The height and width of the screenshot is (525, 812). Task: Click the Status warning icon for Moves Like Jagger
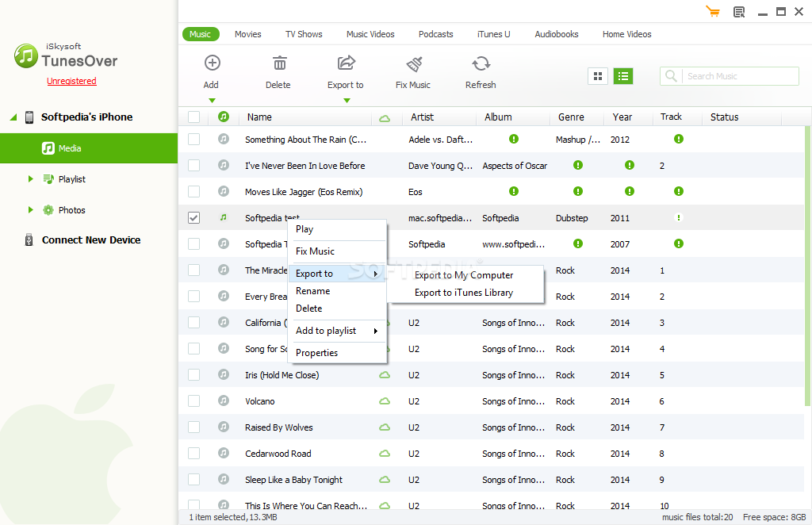pos(679,191)
